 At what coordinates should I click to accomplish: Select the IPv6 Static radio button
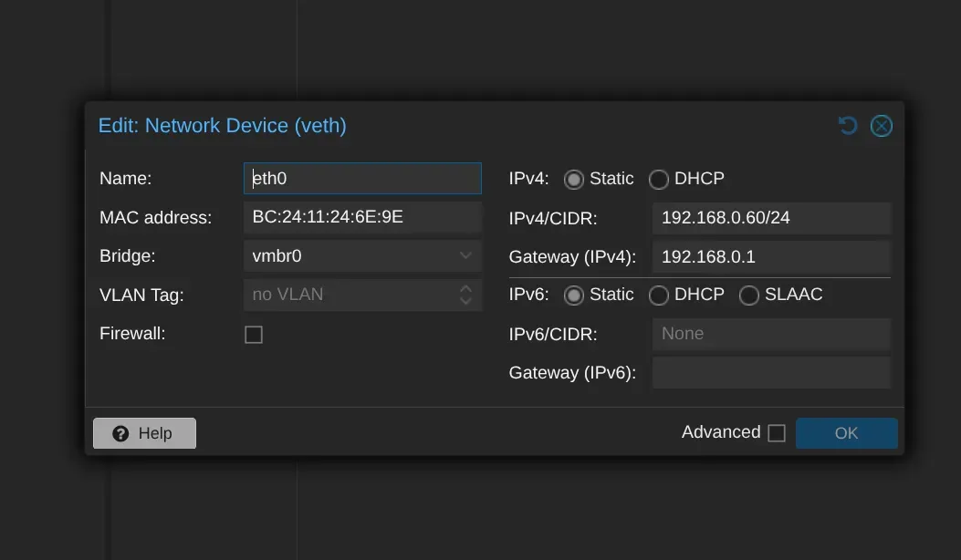(573, 296)
